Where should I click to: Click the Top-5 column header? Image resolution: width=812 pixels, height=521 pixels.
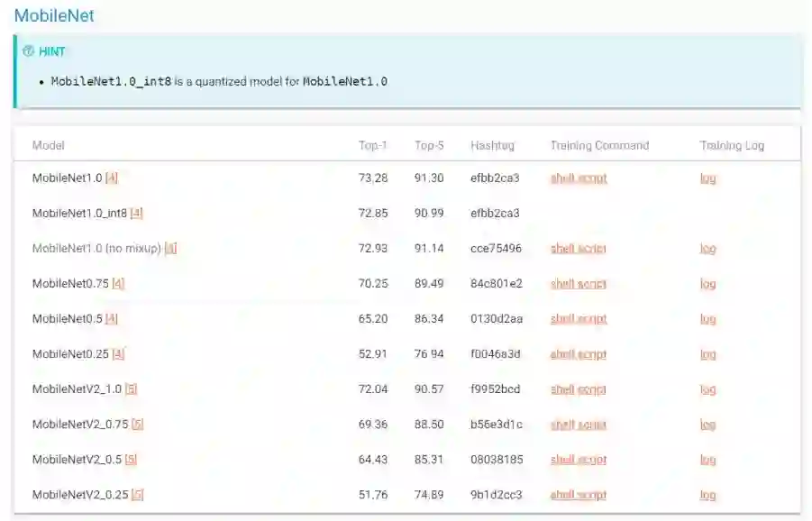tap(429, 145)
